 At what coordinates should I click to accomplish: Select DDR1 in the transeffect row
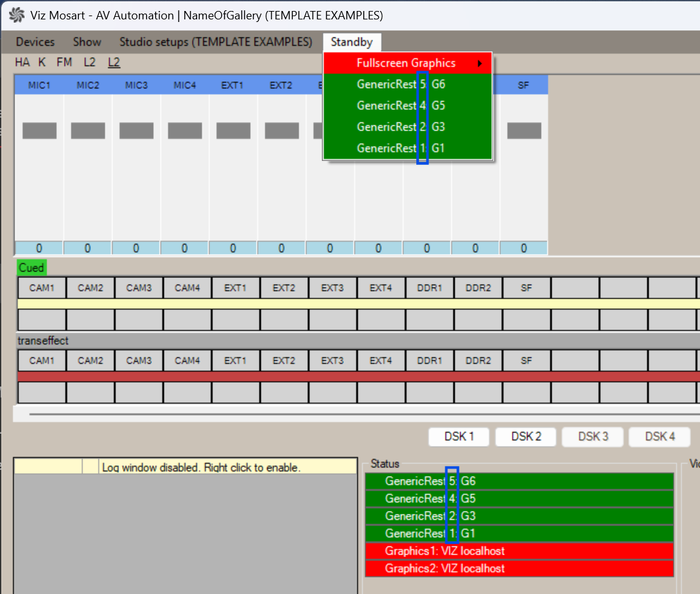tap(430, 361)
